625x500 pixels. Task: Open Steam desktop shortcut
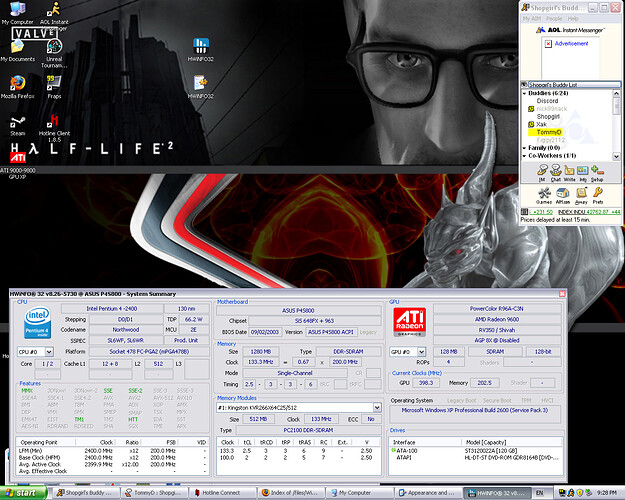pyautogui.click(x=18, y=126)
